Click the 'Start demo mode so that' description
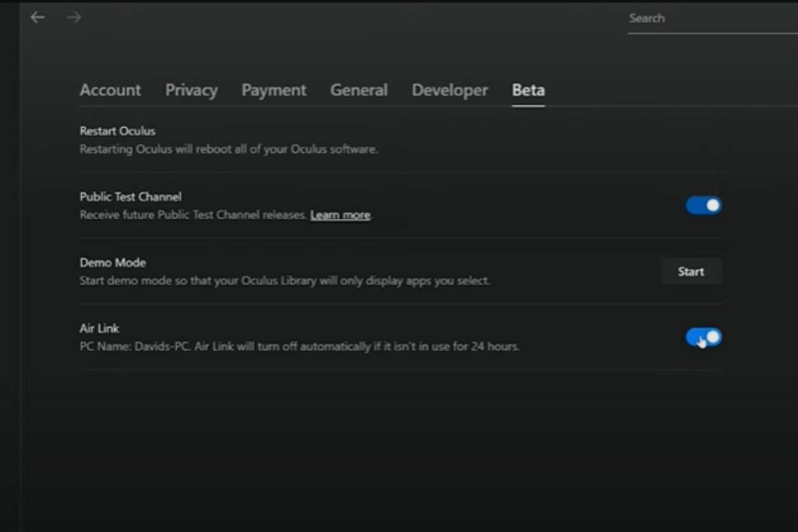798x532 pixels. click(285, 280)
